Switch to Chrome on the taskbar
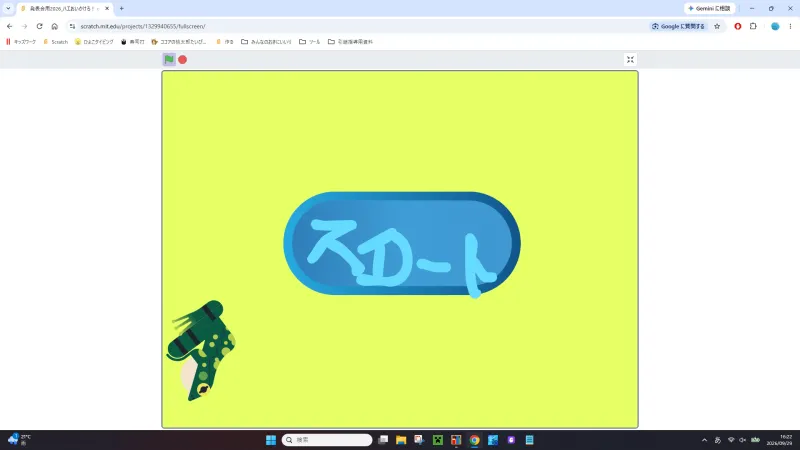The image size is (800, 450). tap(474, 440)
